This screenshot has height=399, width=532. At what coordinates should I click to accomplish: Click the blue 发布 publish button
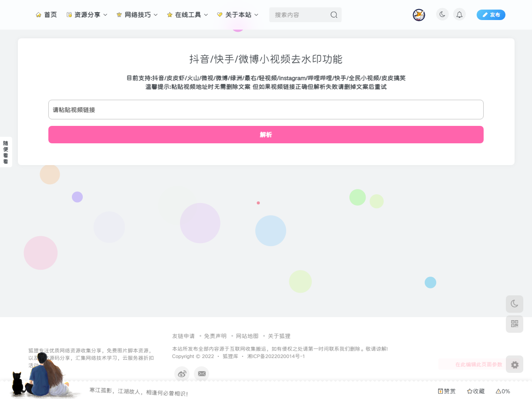pyautogui.click(x=491, y=15)
